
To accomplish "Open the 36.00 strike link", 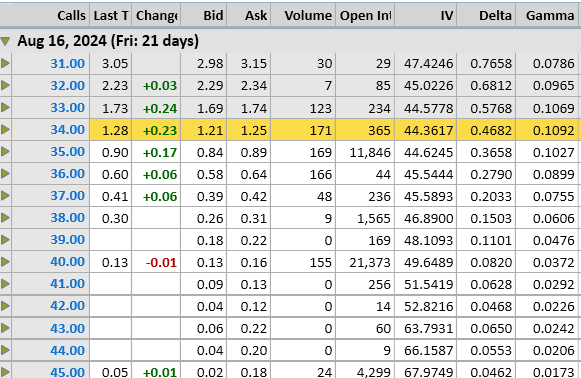I will (x=67, y=174).
